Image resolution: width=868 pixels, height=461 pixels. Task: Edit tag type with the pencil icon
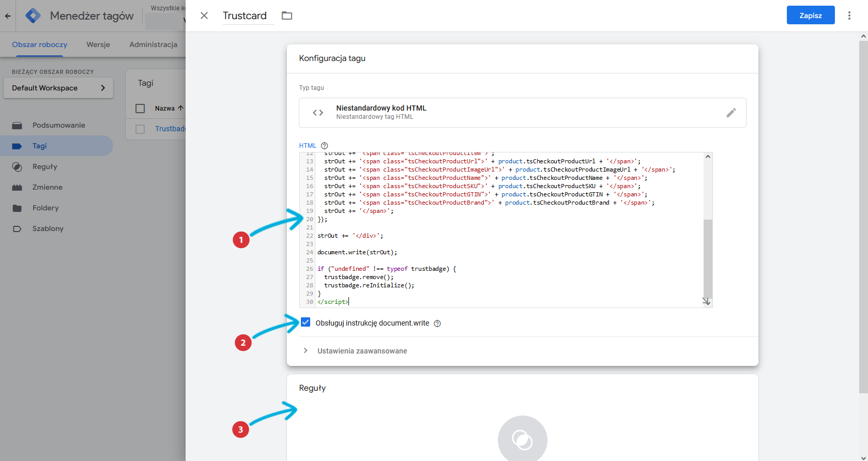coord(731,113)
